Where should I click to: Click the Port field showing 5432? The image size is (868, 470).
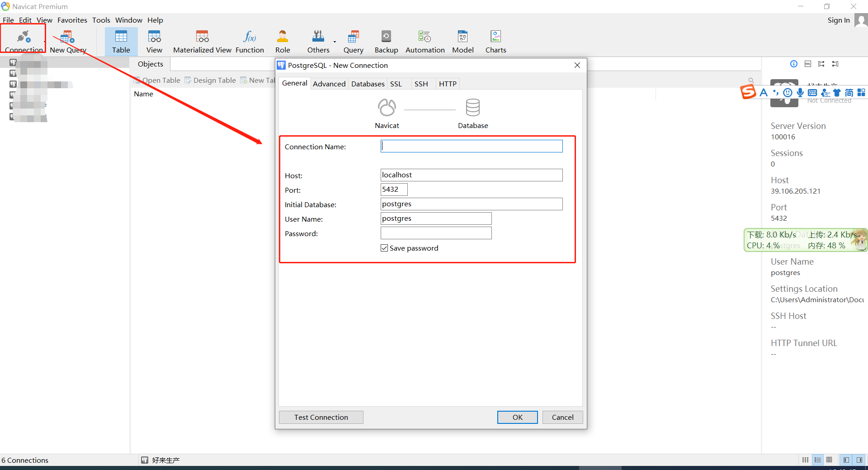(394, 190)
